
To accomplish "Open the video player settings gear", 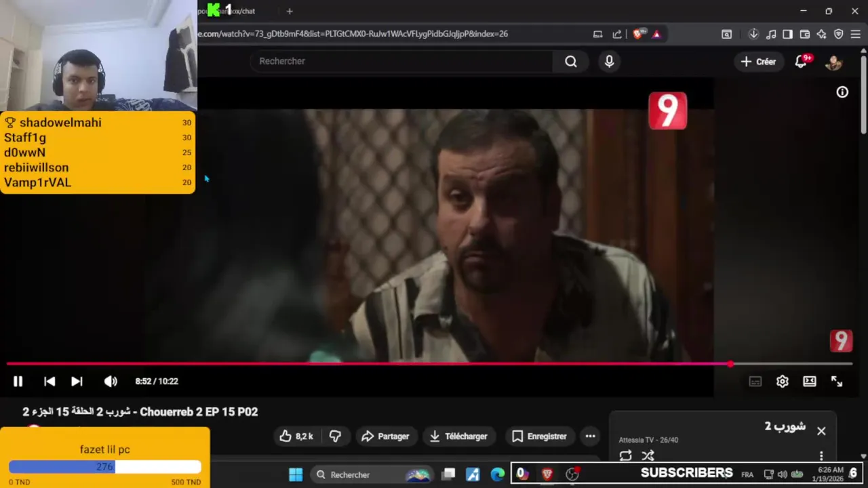I will coord(783,382).
